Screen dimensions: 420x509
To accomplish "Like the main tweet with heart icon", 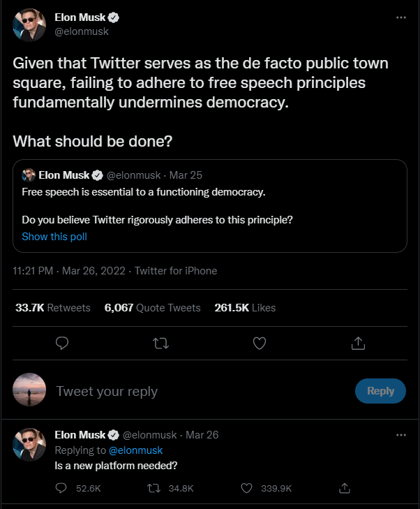I will [260, 343].
